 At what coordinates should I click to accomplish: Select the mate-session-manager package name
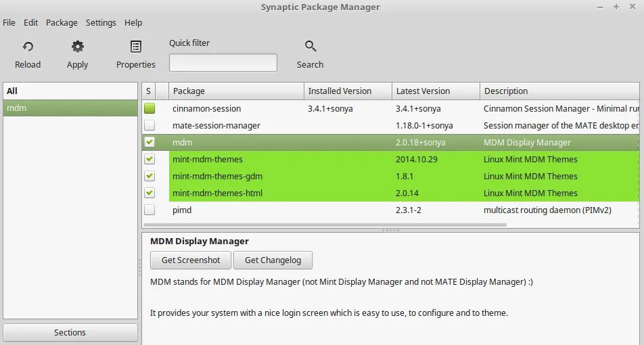216,125
